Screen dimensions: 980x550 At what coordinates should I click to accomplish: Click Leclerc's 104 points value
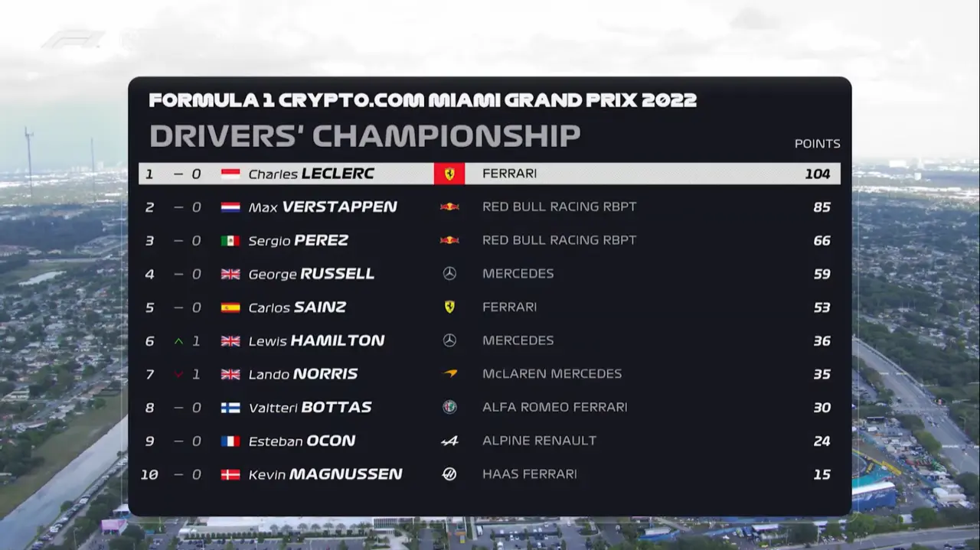pos(817,174)
